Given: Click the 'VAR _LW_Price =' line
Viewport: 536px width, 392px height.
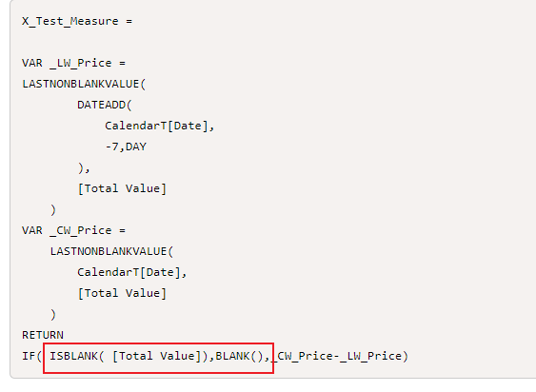Looking at the screenshot, I should [73, 63].
